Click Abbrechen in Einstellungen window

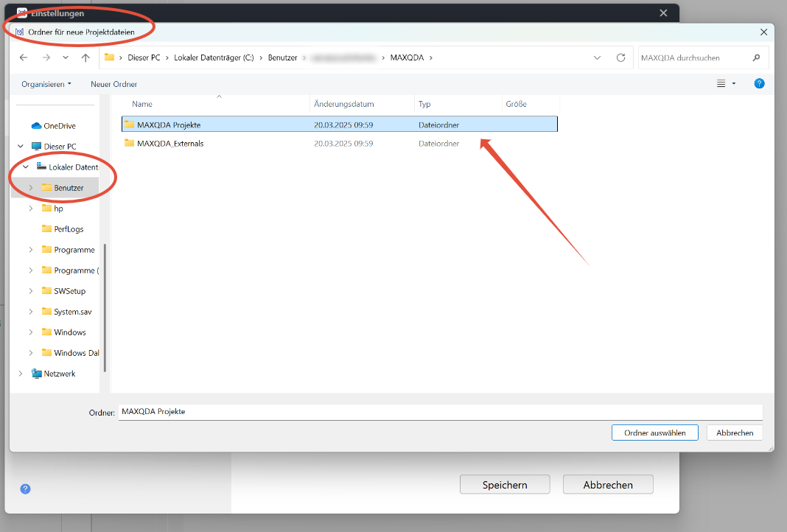point(608,485)
